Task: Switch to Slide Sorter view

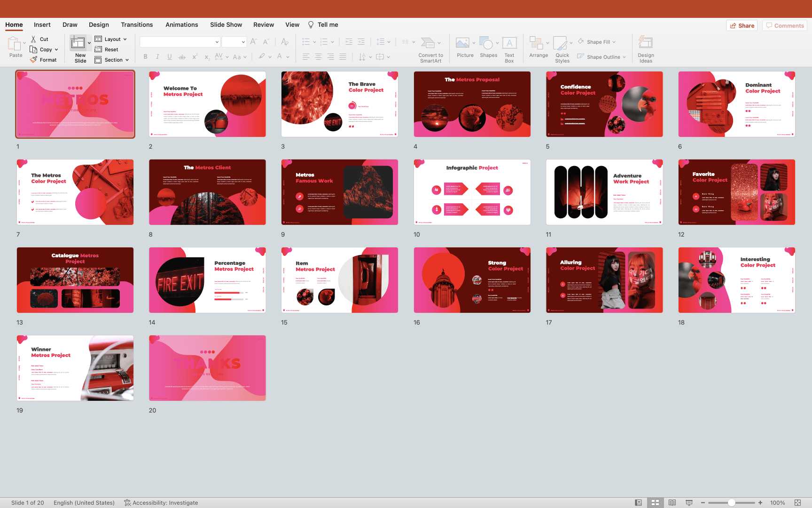Action: 655,503
